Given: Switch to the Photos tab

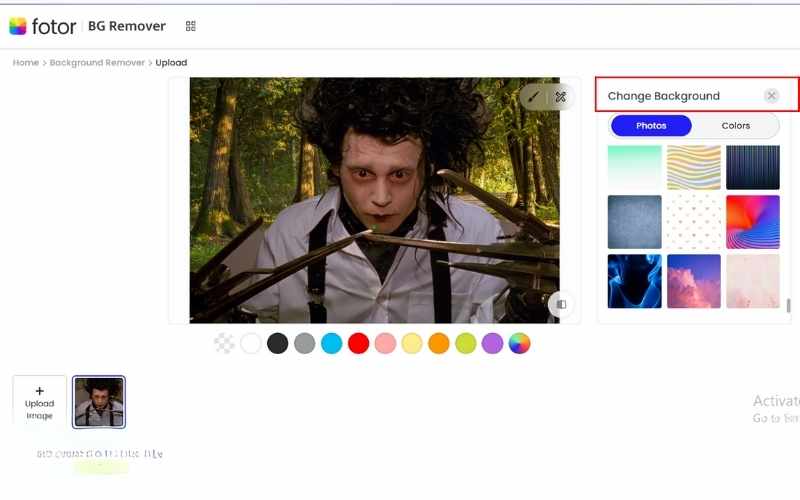Looking at the screenshot, I should point(651,126).
